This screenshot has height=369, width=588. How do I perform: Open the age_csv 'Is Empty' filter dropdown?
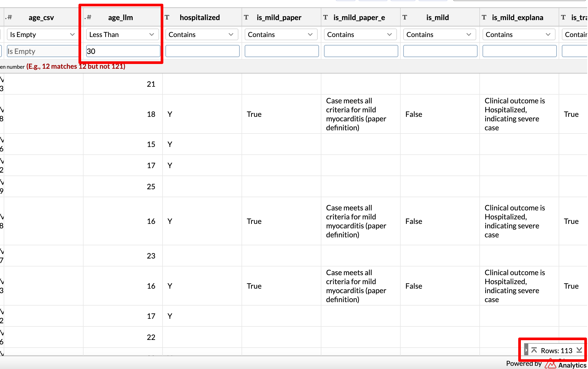42,35
